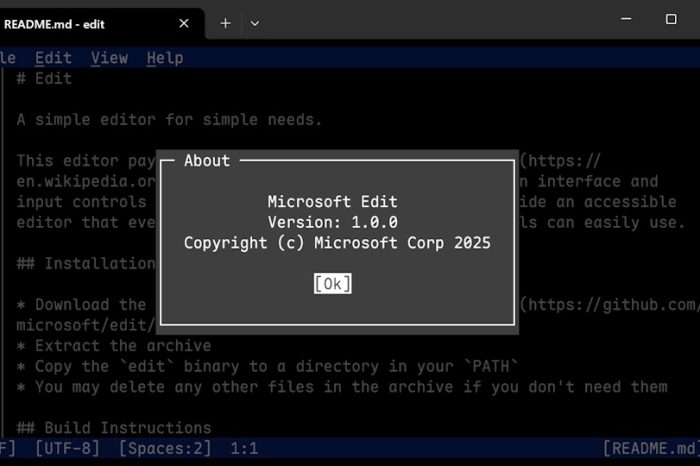
Task: Click the 'About' dialog title label
Action: click(207, 161)
